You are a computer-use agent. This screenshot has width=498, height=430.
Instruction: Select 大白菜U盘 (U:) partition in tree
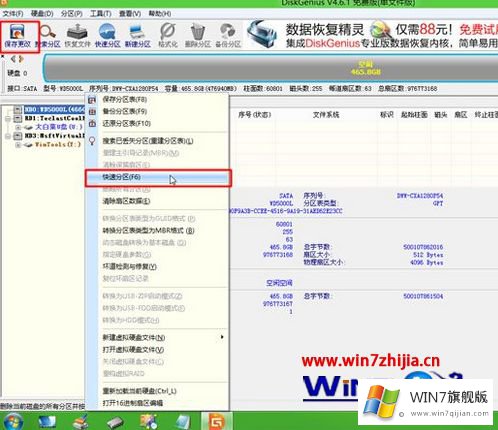pos(58,127)
